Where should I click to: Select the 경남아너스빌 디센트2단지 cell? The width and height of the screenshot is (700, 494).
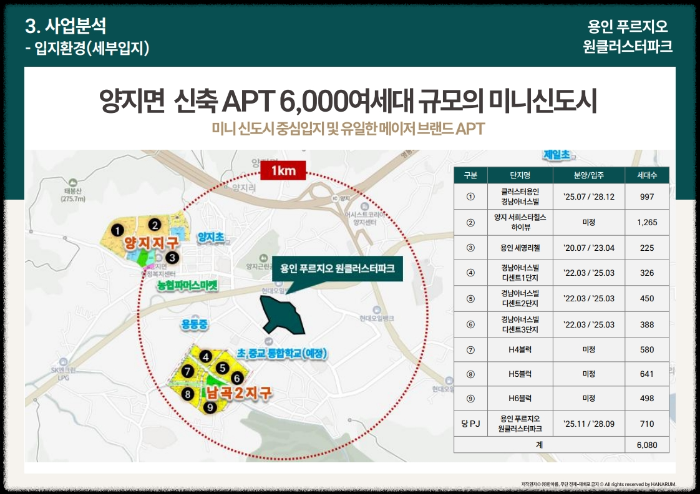[520, 299]
